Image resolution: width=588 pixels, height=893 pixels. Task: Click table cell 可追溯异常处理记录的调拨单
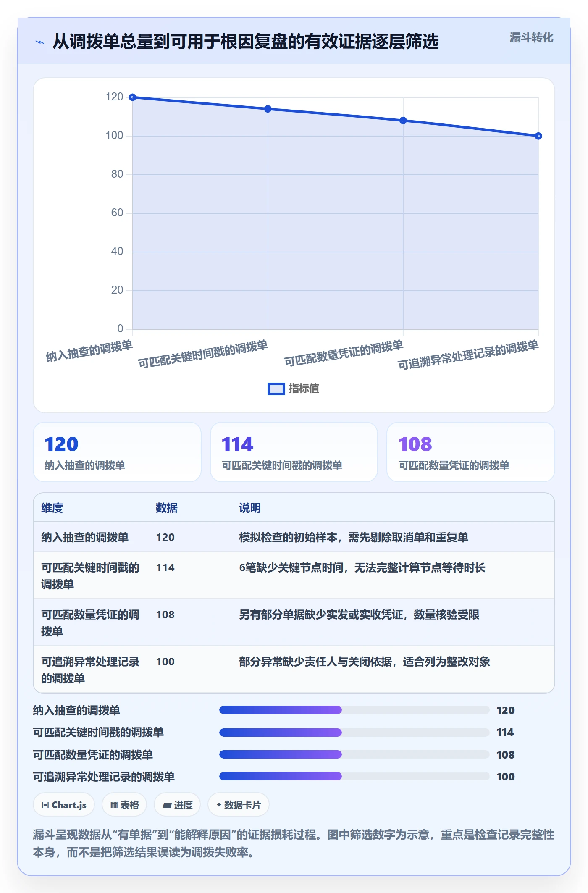coord(90,670)
